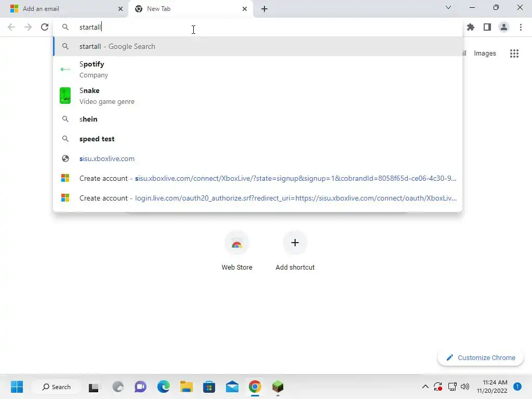Open Task View on the taskbar
Screen dimensions: 532x399
[x=94, y=387]
